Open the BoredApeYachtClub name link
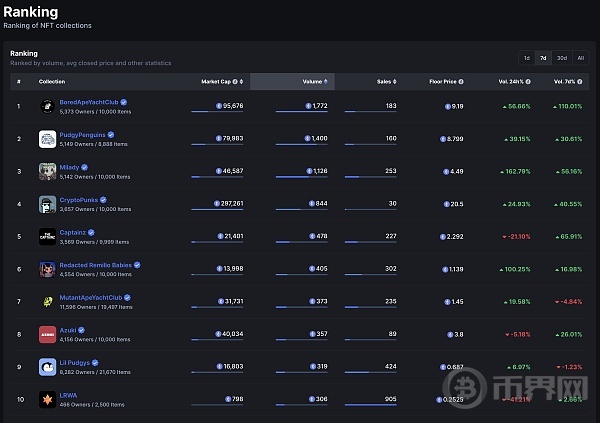 (88, 101)
